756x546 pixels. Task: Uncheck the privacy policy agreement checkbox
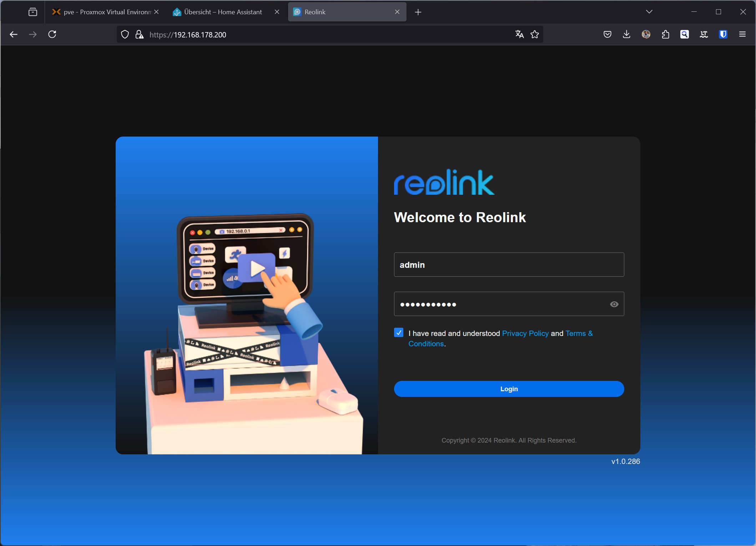[x=399, y=332]
